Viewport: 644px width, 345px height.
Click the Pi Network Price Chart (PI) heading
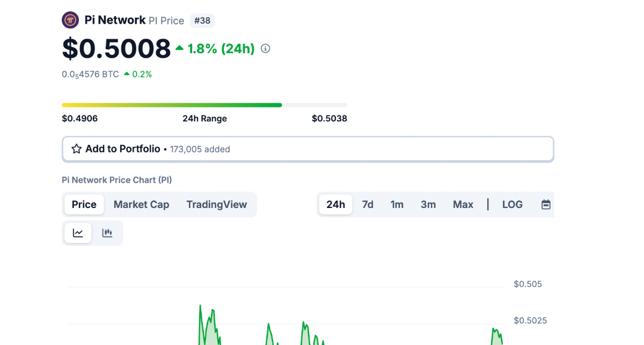[117, 180]
